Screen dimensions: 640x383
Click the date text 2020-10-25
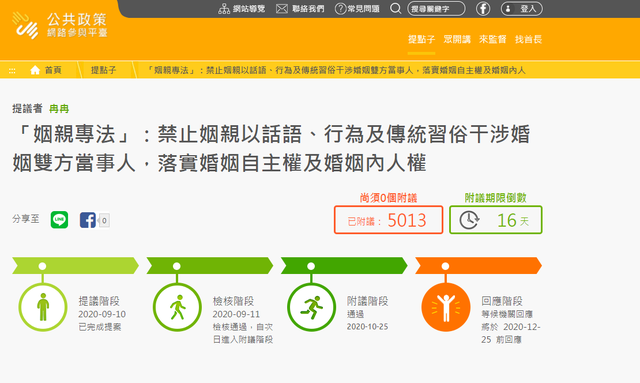[367, 327]
